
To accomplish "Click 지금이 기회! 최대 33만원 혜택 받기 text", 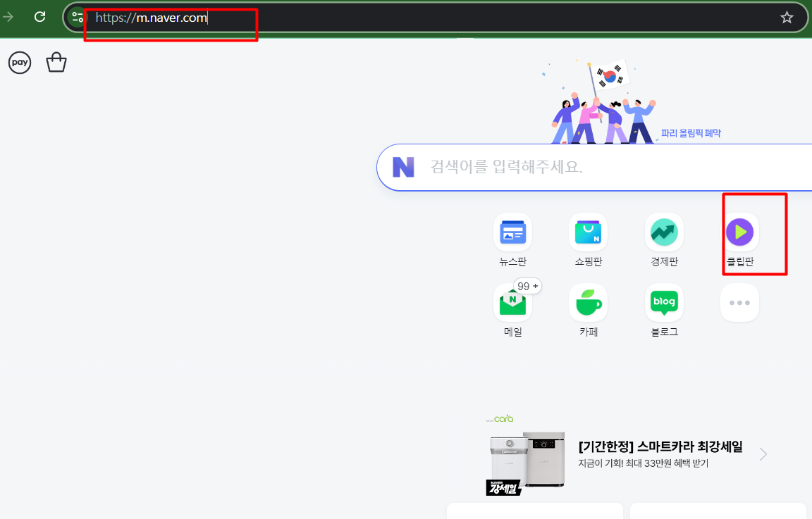I will click(x=643, y=463).
